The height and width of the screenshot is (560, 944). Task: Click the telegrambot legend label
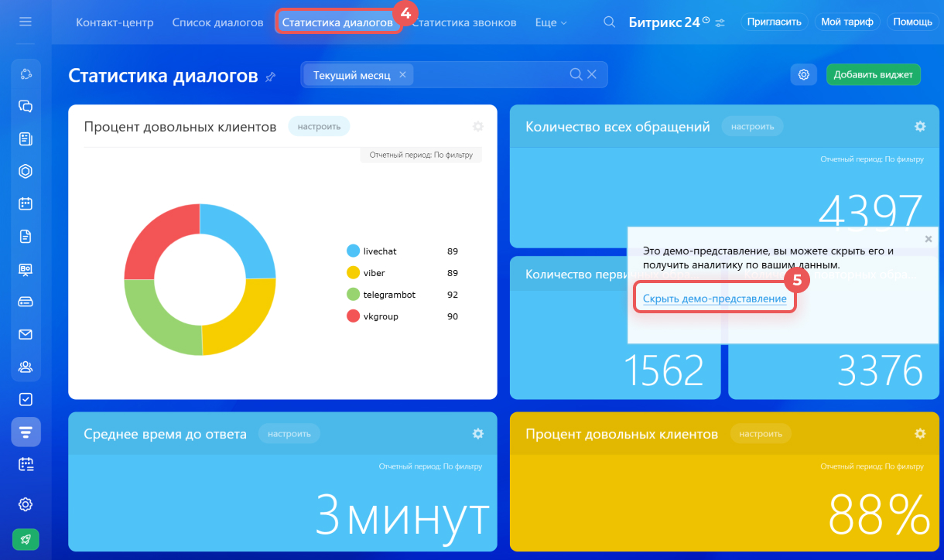point(389,295)
